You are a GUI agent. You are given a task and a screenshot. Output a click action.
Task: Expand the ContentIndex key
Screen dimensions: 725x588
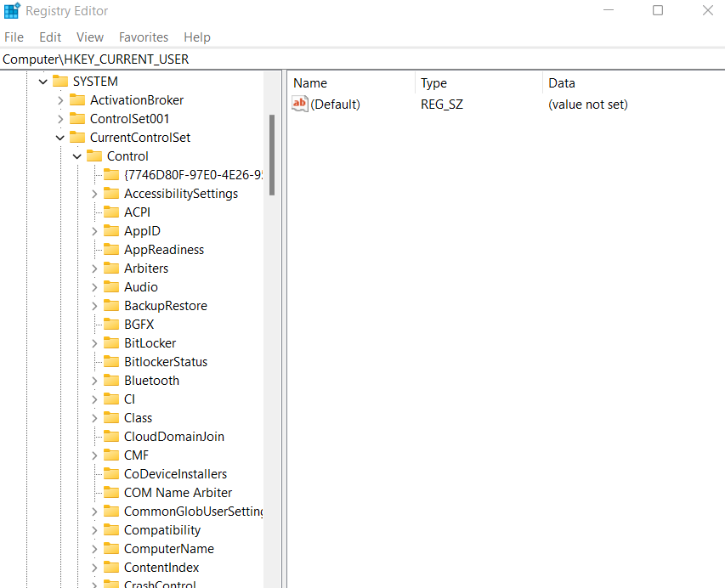[94, 568]
